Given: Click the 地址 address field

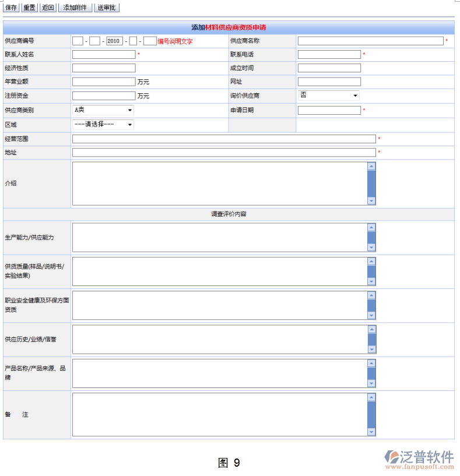Looking at the screenshot, I should tap(224, 153).
